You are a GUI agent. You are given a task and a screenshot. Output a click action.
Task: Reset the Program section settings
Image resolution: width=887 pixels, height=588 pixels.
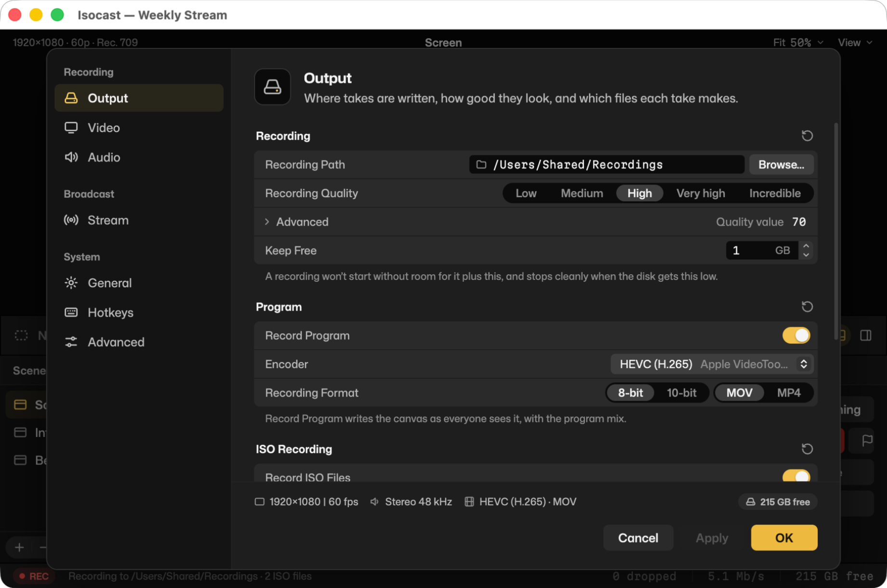pyautogui.click(x=807, y=307)
